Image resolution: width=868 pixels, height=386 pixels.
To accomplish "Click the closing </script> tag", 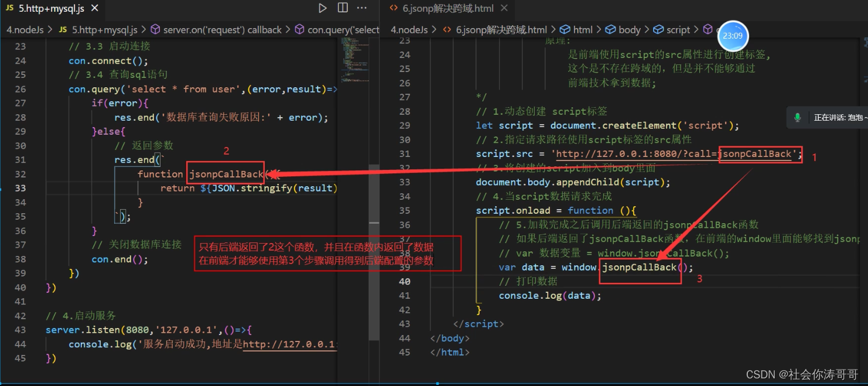I will click(x=479, y=324).
